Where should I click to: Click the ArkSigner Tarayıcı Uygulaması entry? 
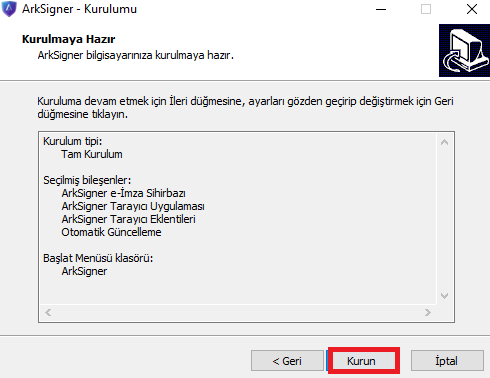pos(133,206)
